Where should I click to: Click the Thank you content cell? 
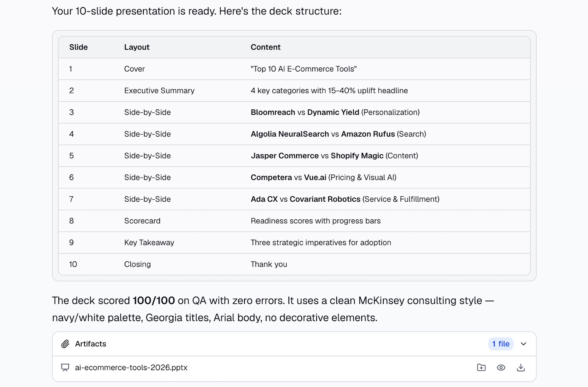coord(269,264)
